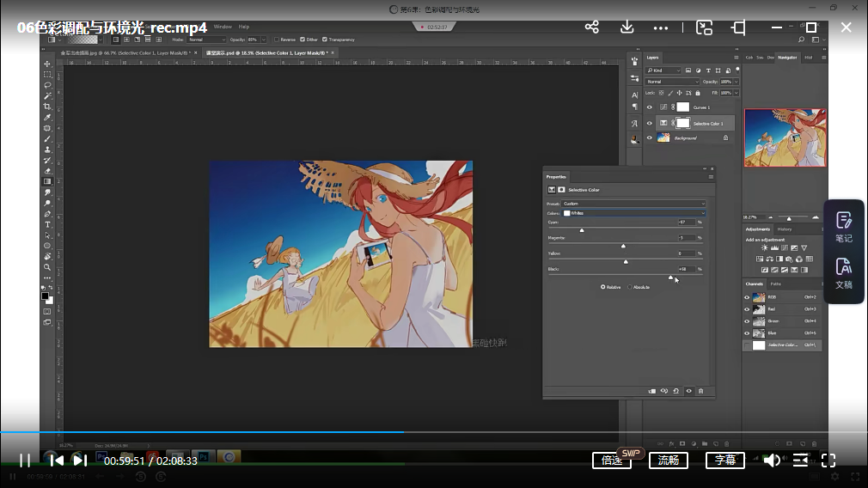The height and width of the screenshot is (488, 868).
Task: Switch to the Paths tab
Action: 776,284
